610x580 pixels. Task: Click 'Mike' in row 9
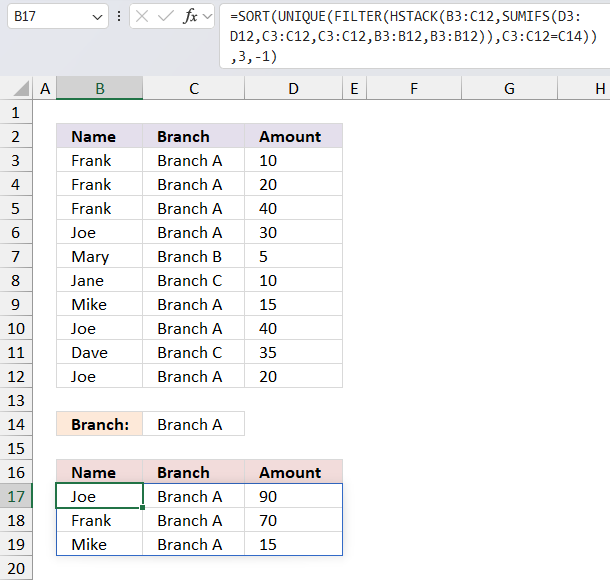tap(100, 305)
